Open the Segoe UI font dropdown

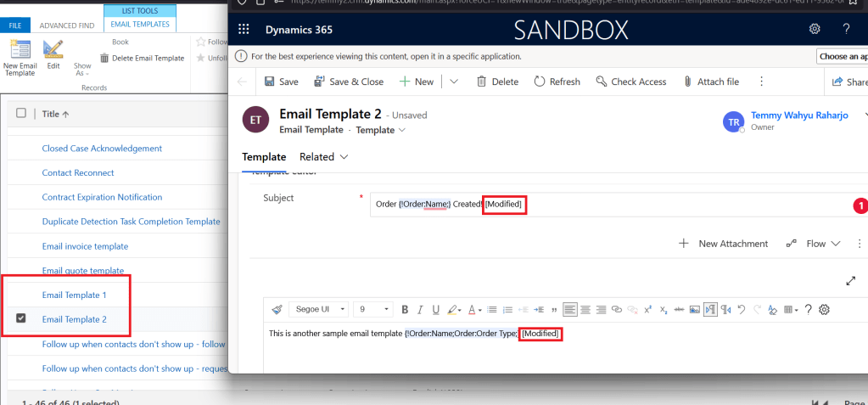pyautogui.click(x=319, y=309)
